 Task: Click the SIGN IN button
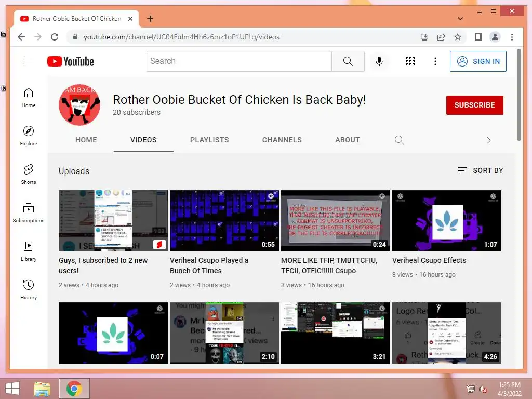coord(478,61)
